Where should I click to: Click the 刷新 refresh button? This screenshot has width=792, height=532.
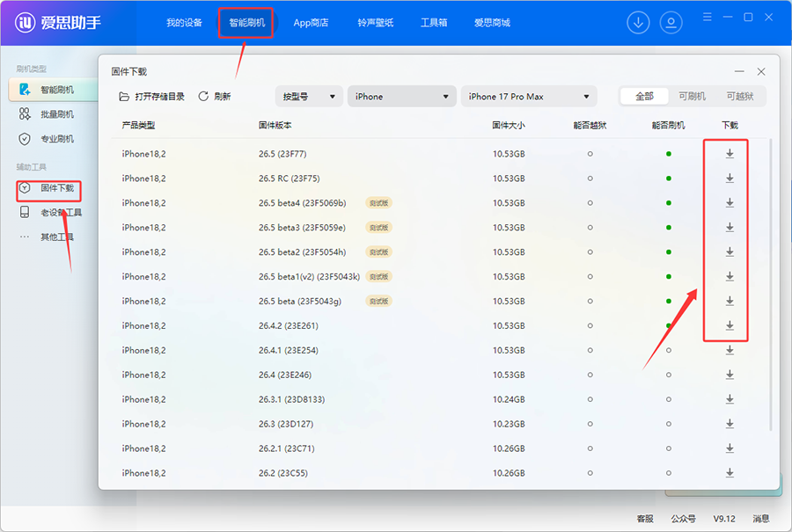214,97
